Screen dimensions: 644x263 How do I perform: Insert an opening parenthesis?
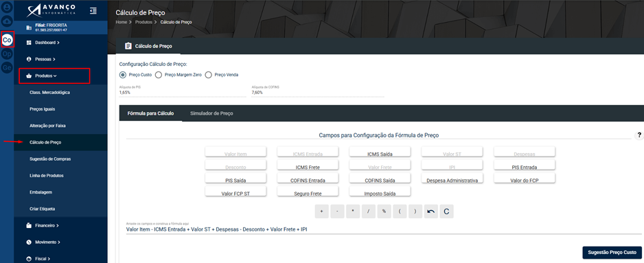tap(400, 211)
